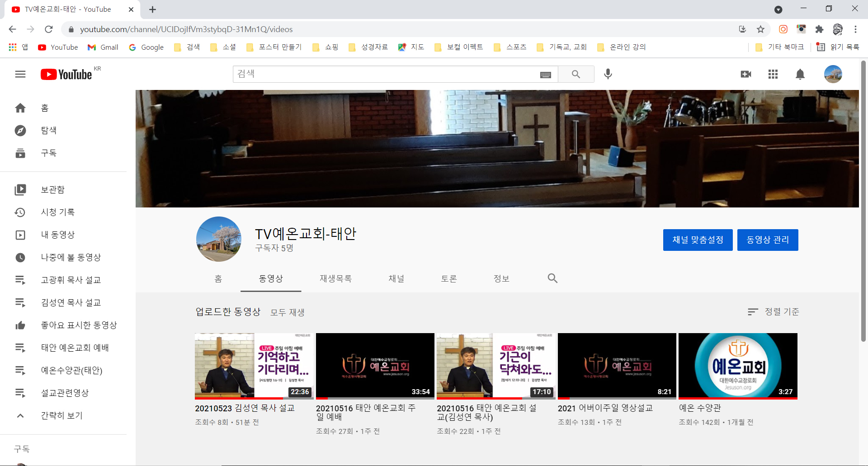868x466 pixels.
Task: Open Watch later (나중에 볼 동영상)
Action: 63,258
